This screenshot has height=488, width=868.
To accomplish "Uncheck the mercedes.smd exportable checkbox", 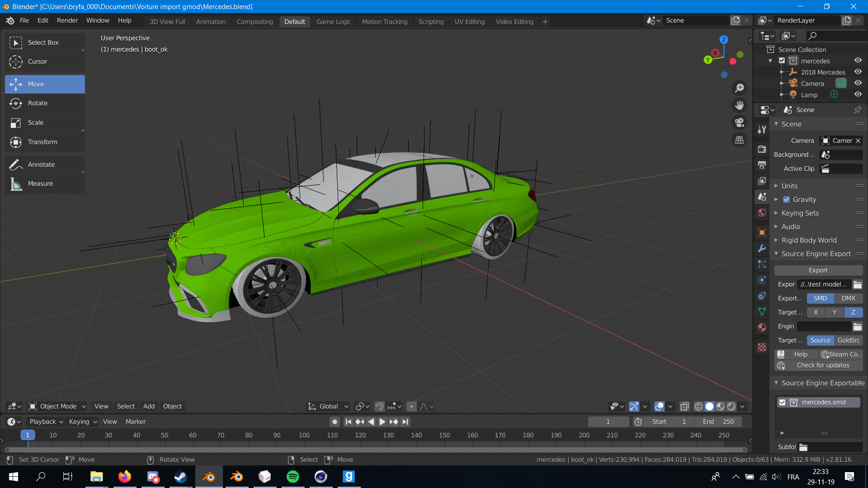I will point(782,402).
